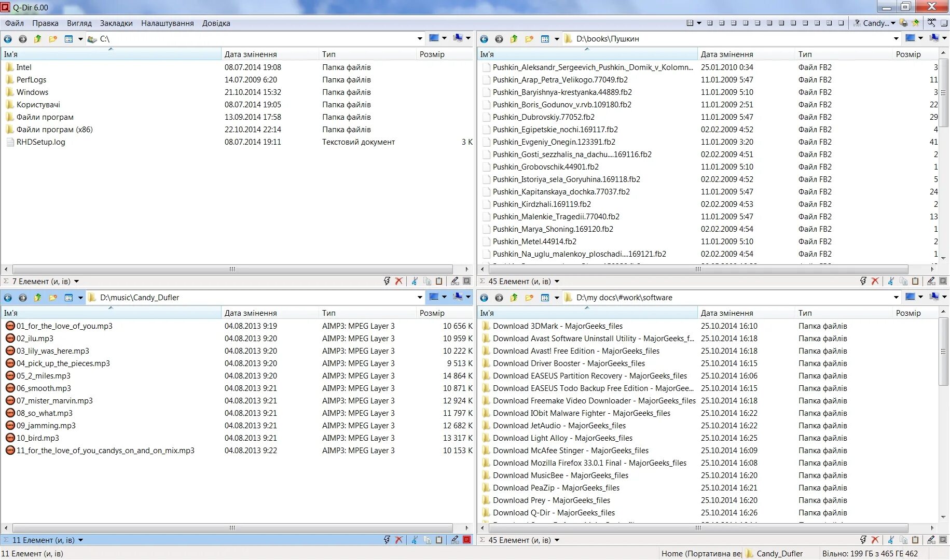Open the Налаштування menu

[168, 23]
